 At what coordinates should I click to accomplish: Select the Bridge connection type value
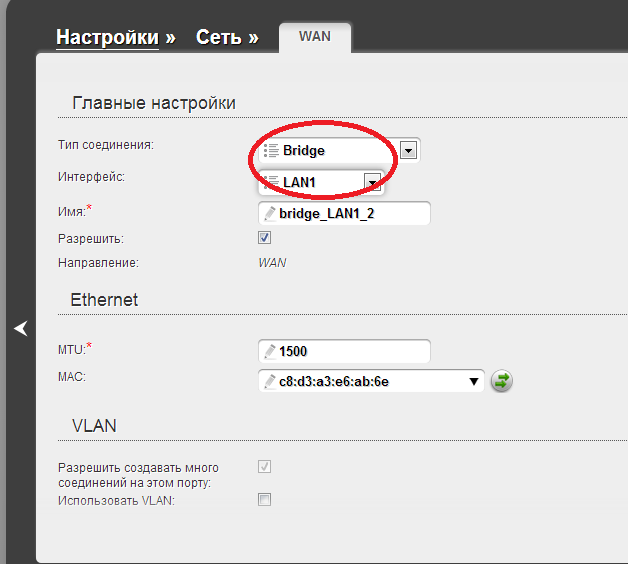304,151
